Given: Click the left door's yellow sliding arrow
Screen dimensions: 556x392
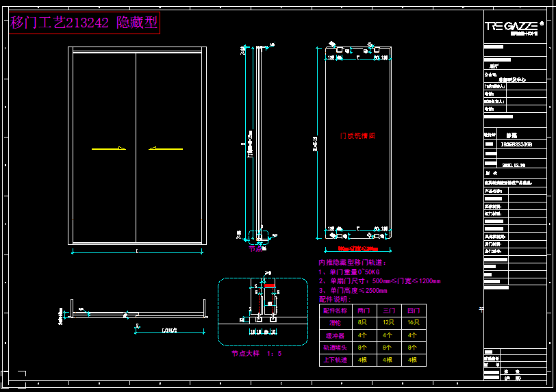Looking at the screenshot, I should [x=108, y=148].
